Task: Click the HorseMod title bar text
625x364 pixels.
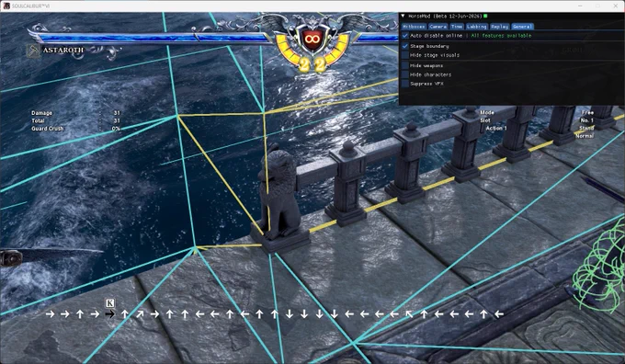Action: point(445,16)
